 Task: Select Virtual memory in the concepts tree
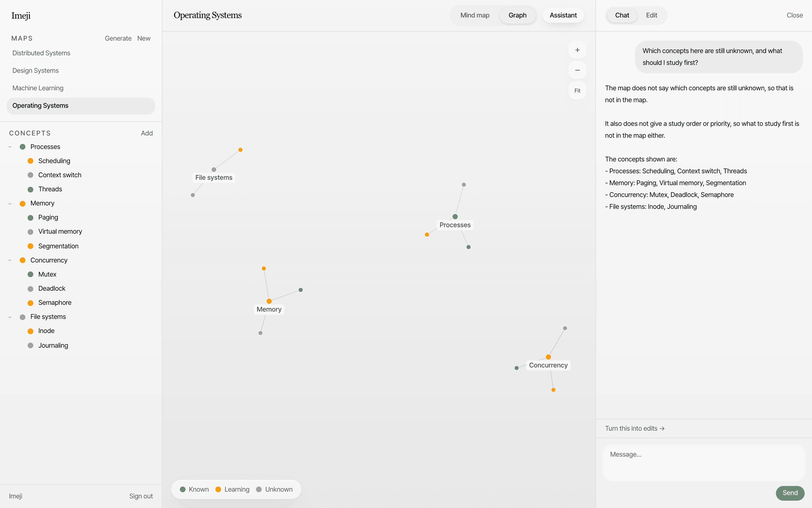click(x=60, y=232)
